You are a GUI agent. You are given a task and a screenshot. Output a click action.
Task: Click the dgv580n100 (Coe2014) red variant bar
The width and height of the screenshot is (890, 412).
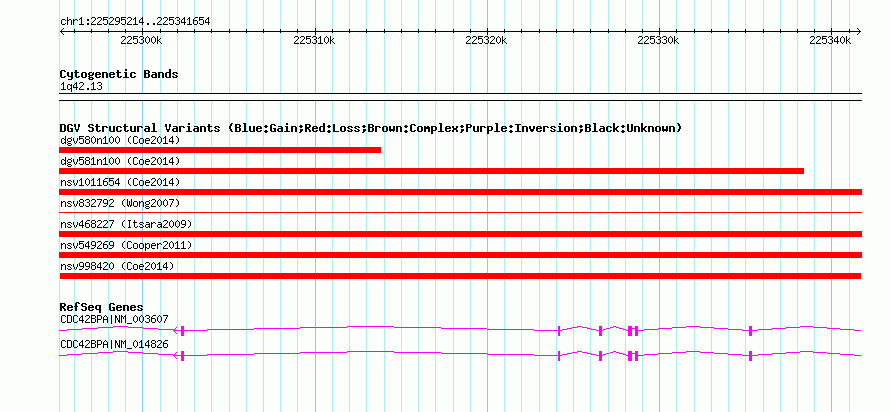click(220, 150)
